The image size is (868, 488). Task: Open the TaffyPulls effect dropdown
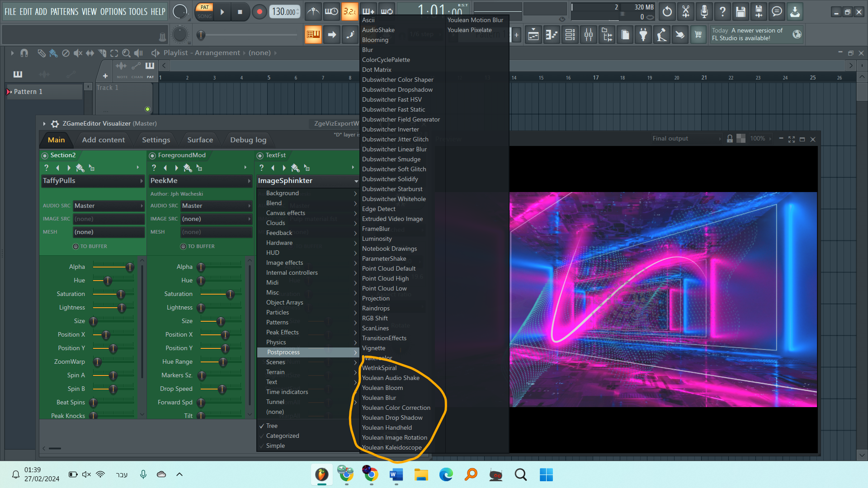[93, 181]
